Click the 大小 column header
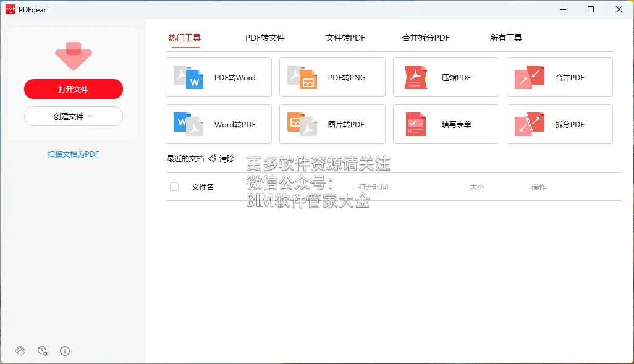The height and width of the screenshot is (364, 634). tap(476, 187)
